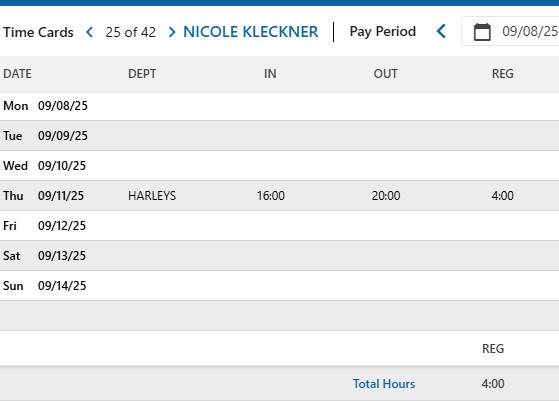Click the DEPT column header
This screenshot has width=559, height=401.
coord(142,73)
